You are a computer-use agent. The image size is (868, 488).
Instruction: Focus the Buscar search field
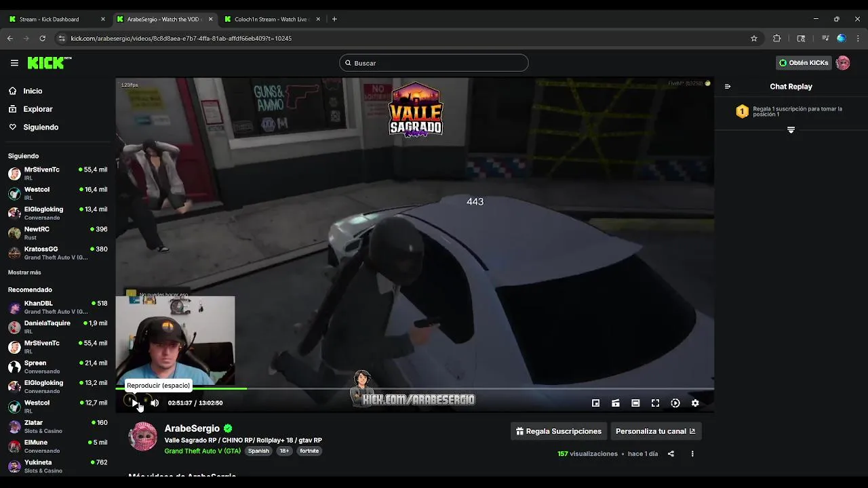click(x=434, y=63)
